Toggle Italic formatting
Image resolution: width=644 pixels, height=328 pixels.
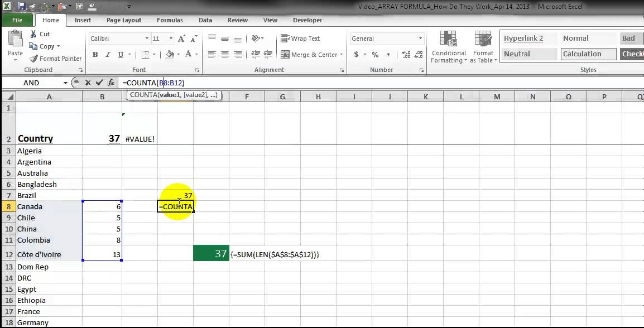click(108, 55)
